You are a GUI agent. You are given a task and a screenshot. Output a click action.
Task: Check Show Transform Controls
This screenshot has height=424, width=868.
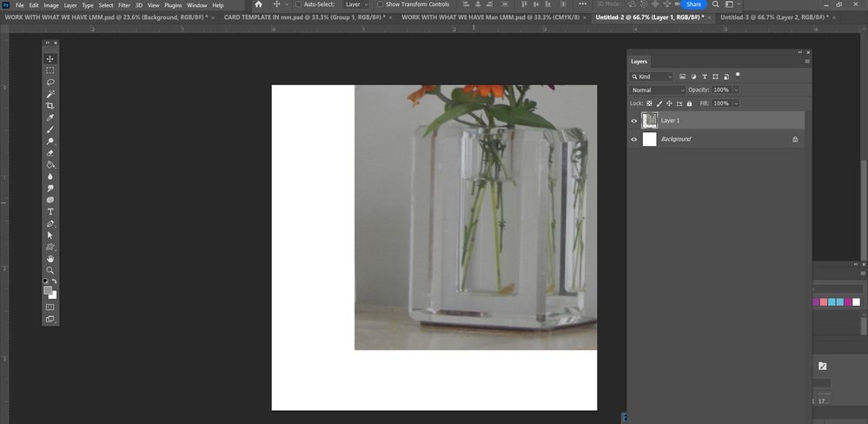381,4
